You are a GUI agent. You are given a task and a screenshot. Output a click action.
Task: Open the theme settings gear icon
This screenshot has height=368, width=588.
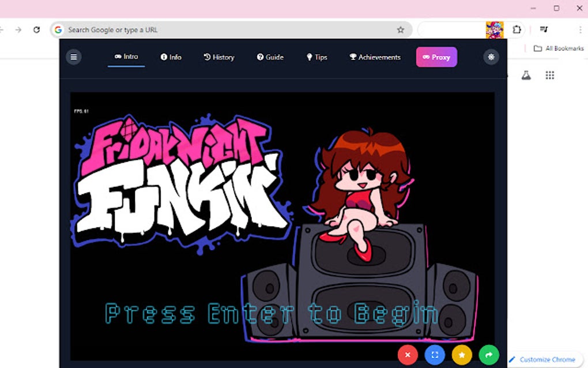(x=491, y=57)
